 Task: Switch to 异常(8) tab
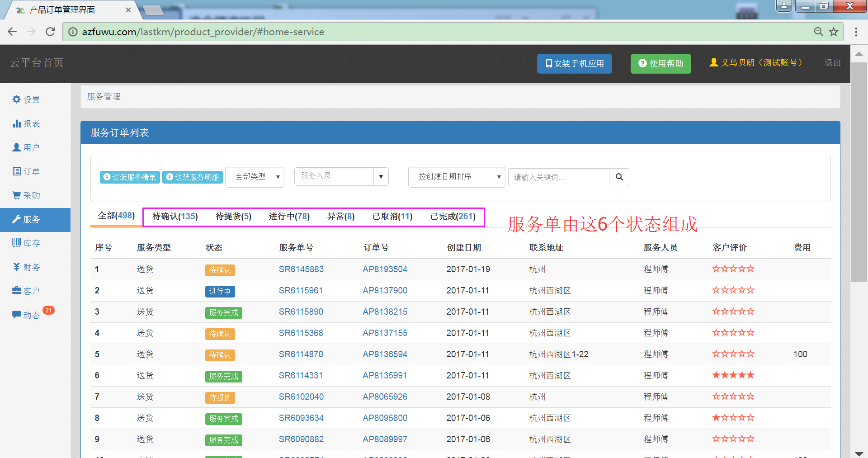(x=341, y=217)
